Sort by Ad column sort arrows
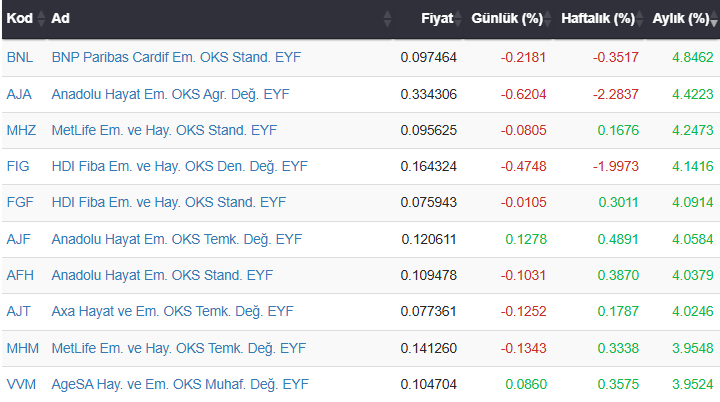This screenshot has height=402, width=720. click(x=387, y=18)
